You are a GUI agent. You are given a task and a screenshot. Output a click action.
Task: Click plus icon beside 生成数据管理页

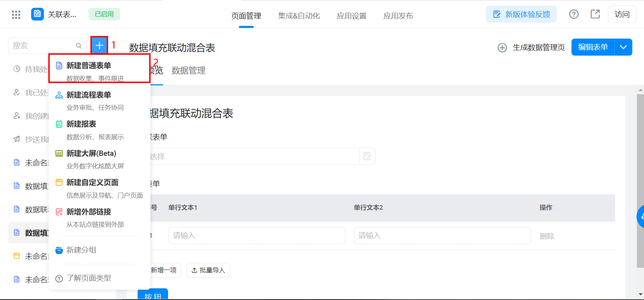(x=502, y=47)
